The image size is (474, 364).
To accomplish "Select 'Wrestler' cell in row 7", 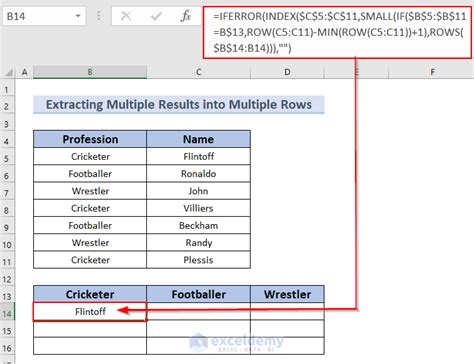I will coord(90,191).
